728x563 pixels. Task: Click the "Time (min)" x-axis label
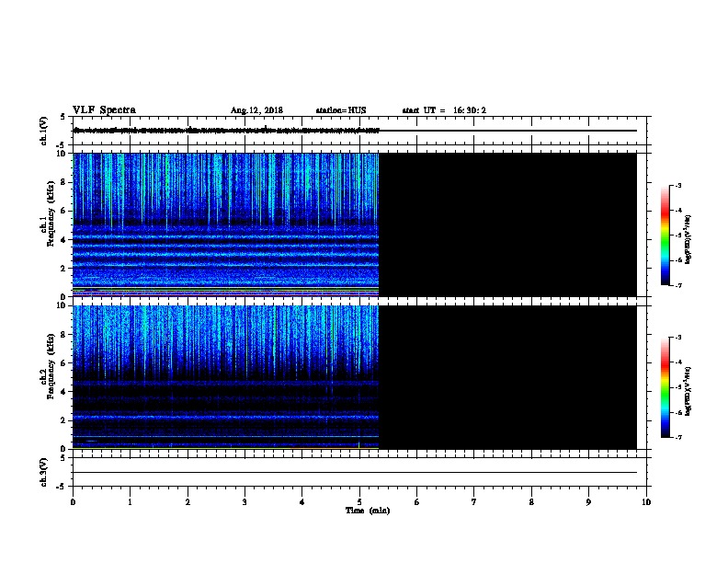point(368,511)
